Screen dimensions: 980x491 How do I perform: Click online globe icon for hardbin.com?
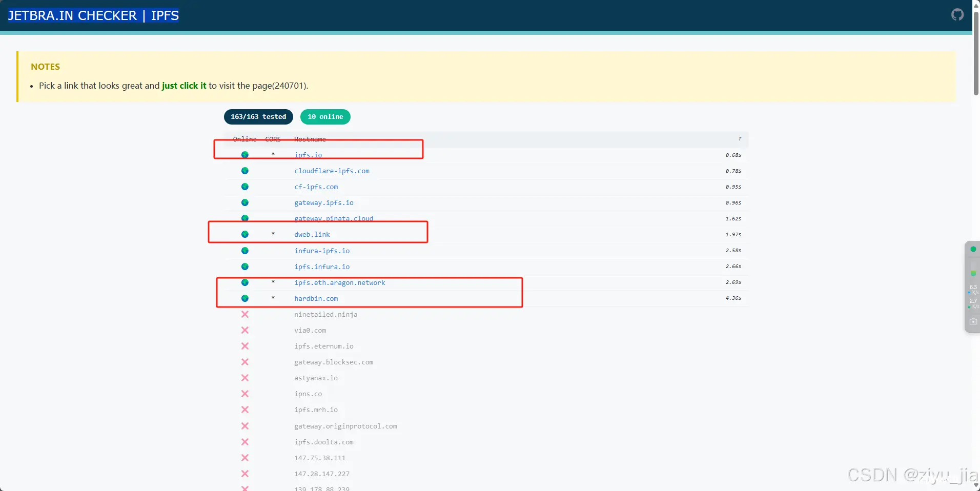pos(245,298)
